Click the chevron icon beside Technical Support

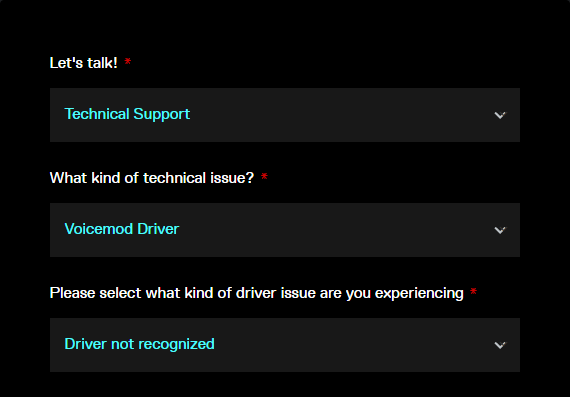tap(500, 115)
